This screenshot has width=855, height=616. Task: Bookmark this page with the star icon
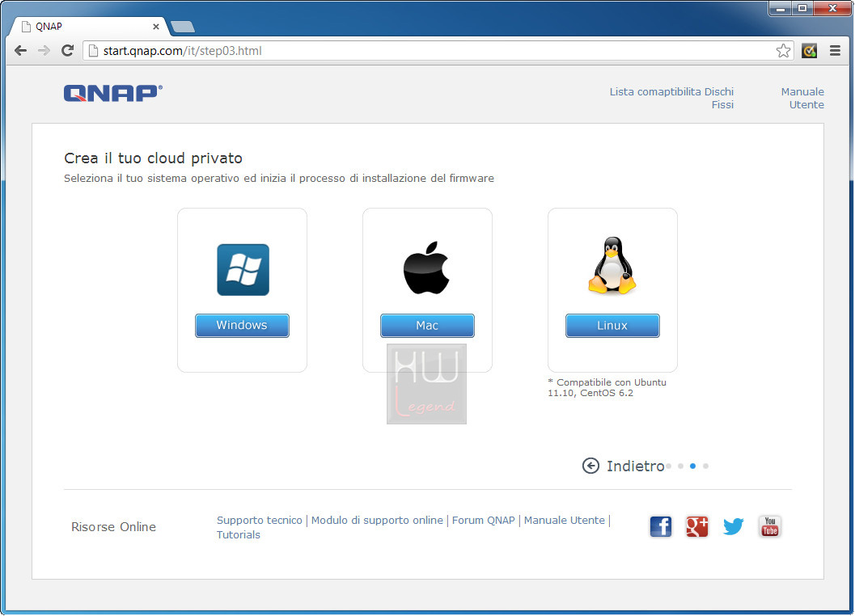[x=783, y=51]
